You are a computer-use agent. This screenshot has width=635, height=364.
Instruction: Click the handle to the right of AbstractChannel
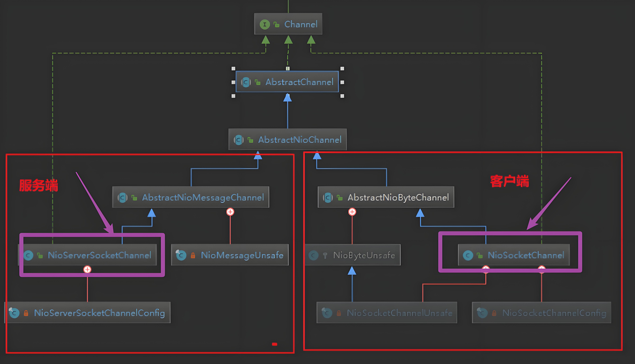(x=342, y=82)
